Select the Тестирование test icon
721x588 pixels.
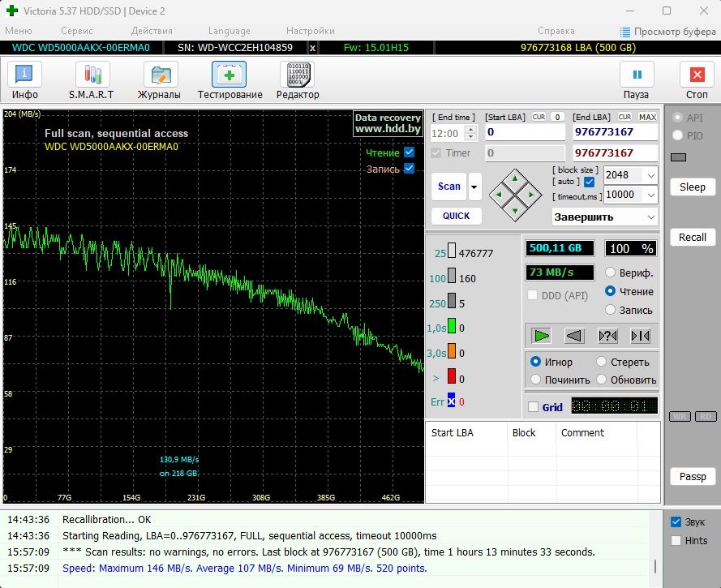(229, 75)
